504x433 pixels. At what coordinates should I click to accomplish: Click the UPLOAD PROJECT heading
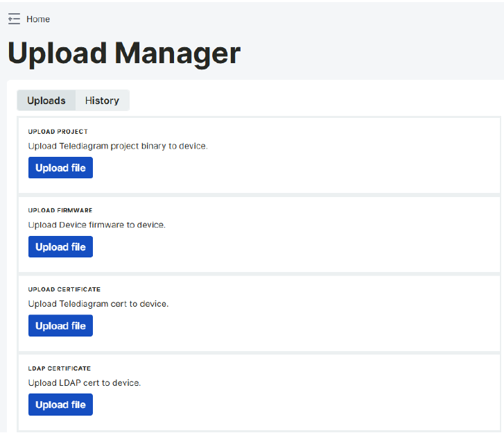tap(58, 132)
